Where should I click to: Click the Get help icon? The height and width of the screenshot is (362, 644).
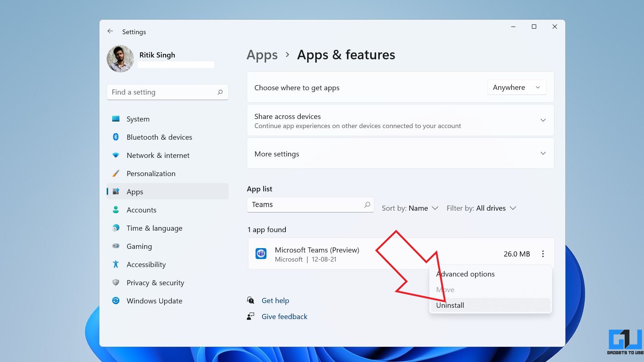(x=250, y=300)
